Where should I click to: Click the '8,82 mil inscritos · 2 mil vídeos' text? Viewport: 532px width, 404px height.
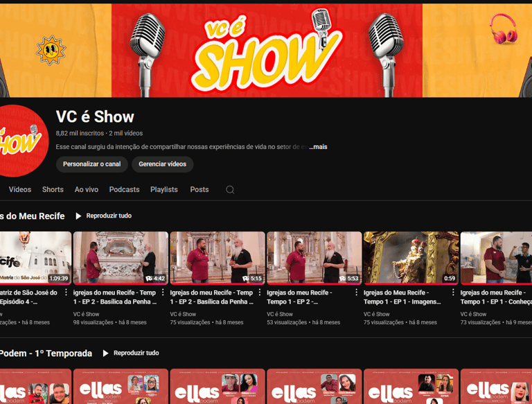click(99, 134)
